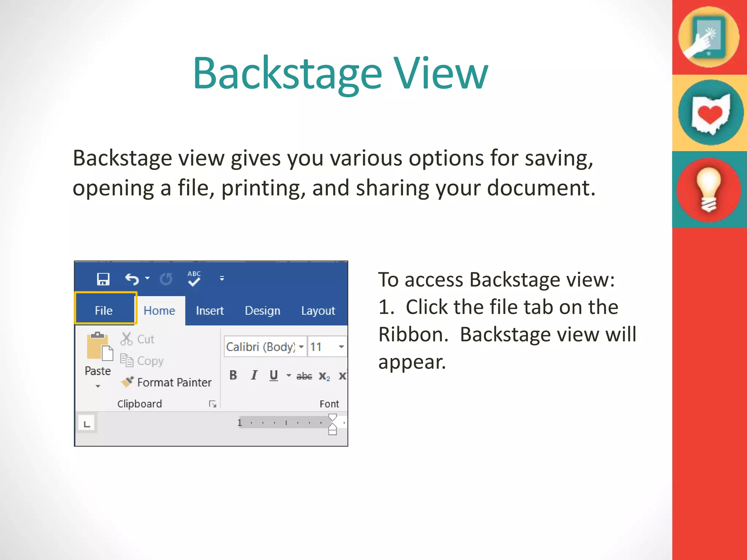Expand the Undo history dropdown arrow
The height and width of the screenshot is (560, 747).
147,278
